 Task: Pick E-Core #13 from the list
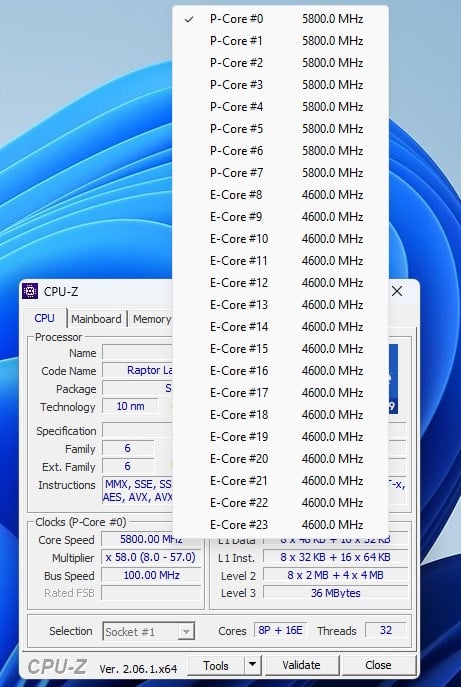280,305
